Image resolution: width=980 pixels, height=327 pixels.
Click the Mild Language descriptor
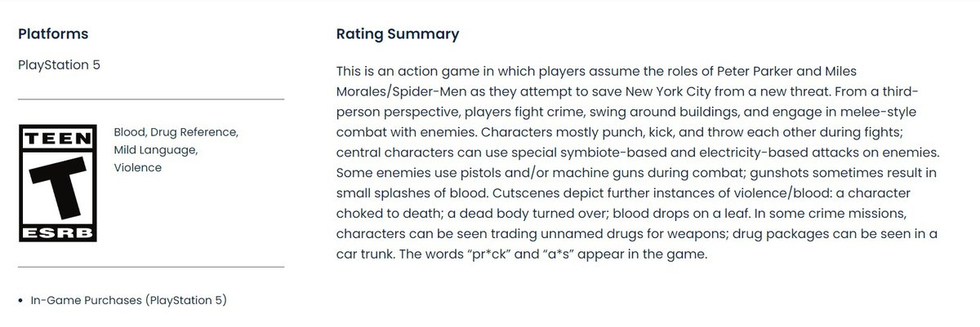155,150
